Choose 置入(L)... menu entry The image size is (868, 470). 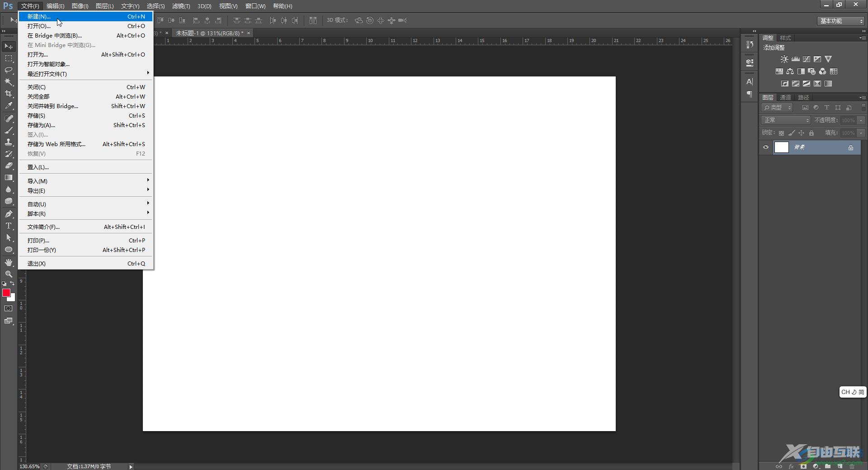click(x=85, y=167)
